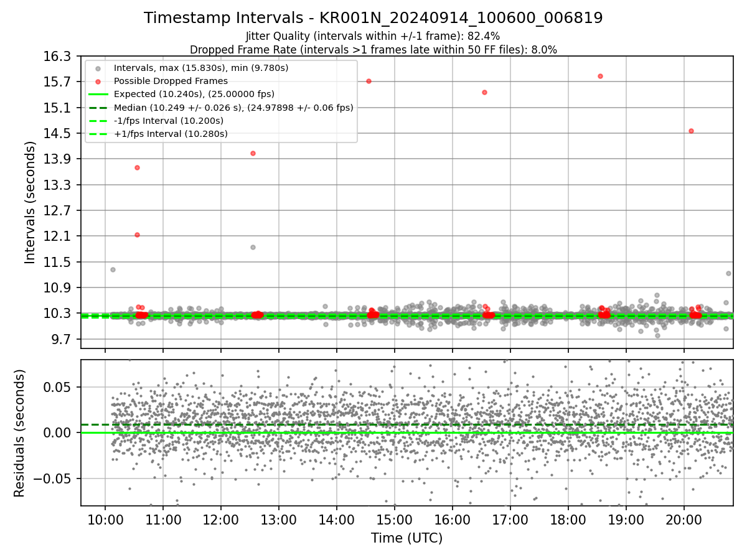The width and height of the screenshot is (747, 560).
Task: Click the 11:00 time tick label
Action: click(162, 519)
